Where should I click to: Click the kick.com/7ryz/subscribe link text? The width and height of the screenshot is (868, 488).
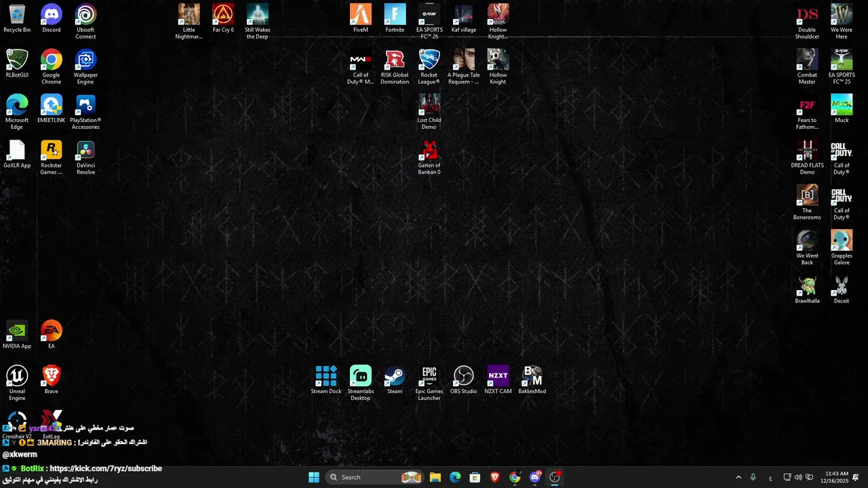pos(106,468)
